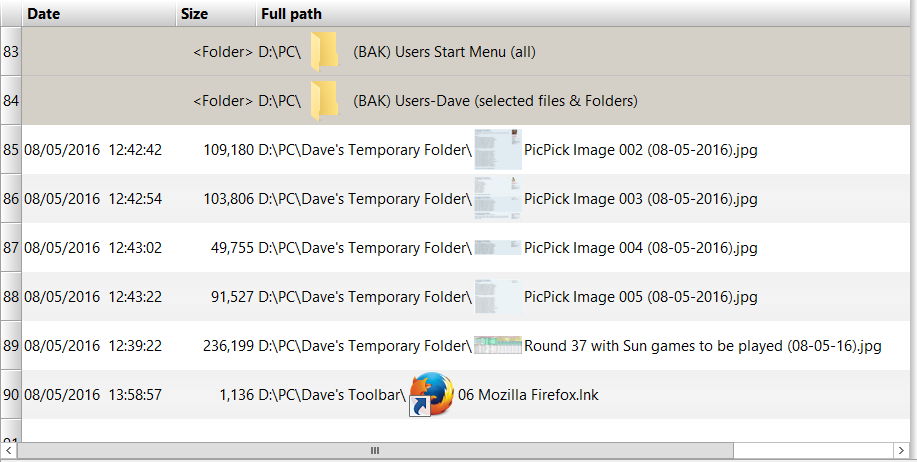Screen dimensions: 917x462
Task: Open PicPick Image 003 thumbnail
Action: point(498,198)
